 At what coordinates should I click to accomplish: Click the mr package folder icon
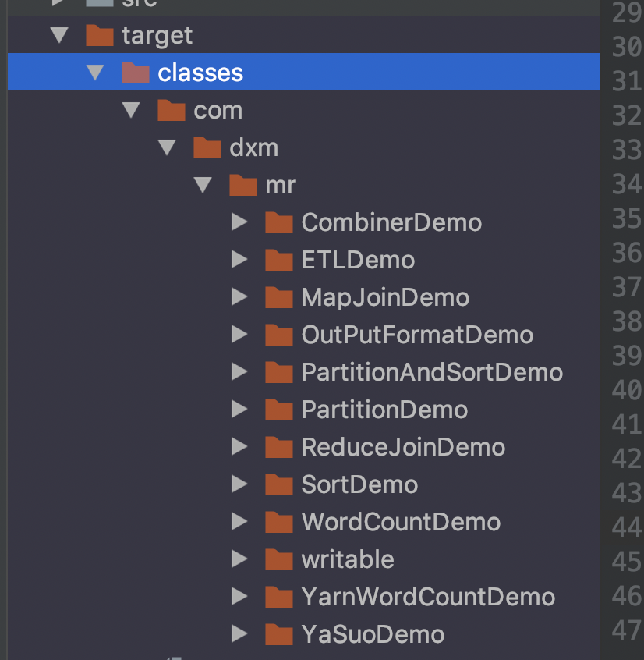(x=242, y=186)
